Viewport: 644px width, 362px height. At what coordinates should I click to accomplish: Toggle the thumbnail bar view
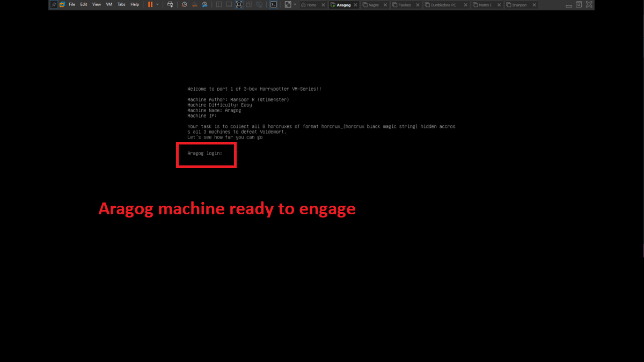point(229,4)
